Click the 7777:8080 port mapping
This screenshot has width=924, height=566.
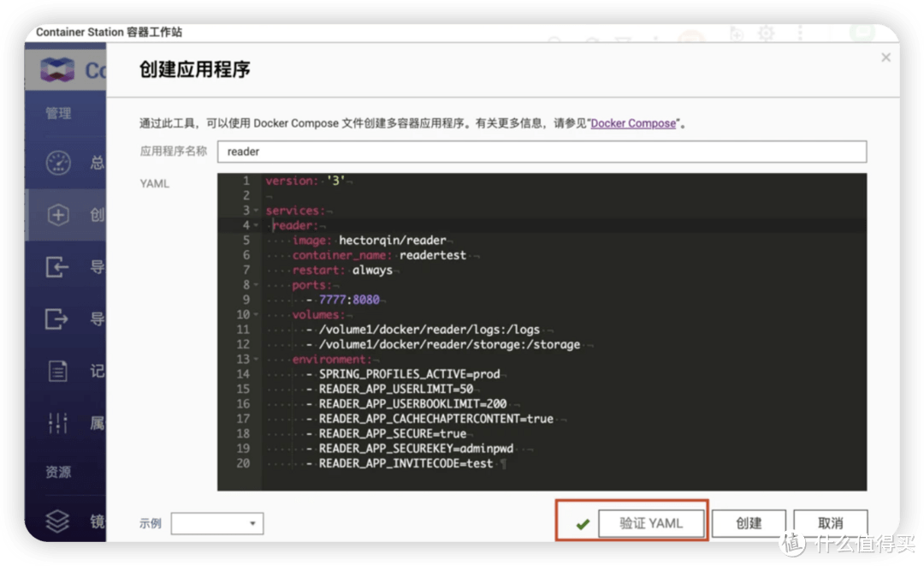pos(349,300)
